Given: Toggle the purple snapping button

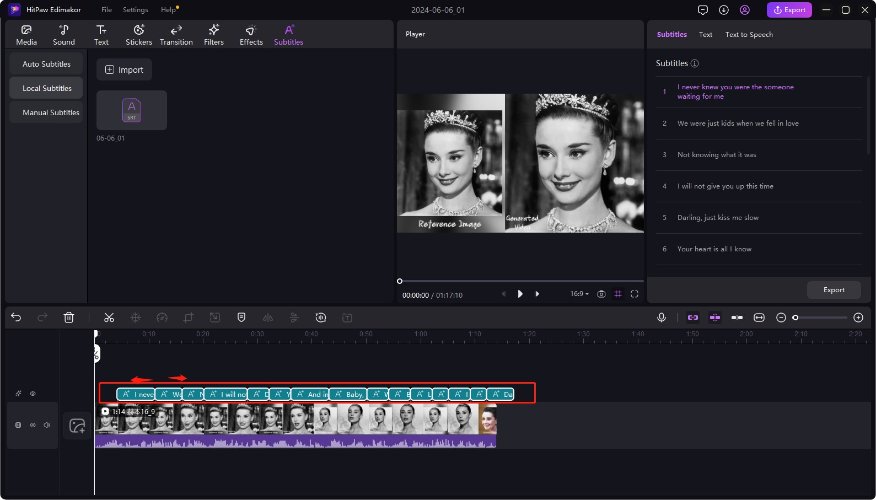Looking at the screenshot, I should 715,317.
